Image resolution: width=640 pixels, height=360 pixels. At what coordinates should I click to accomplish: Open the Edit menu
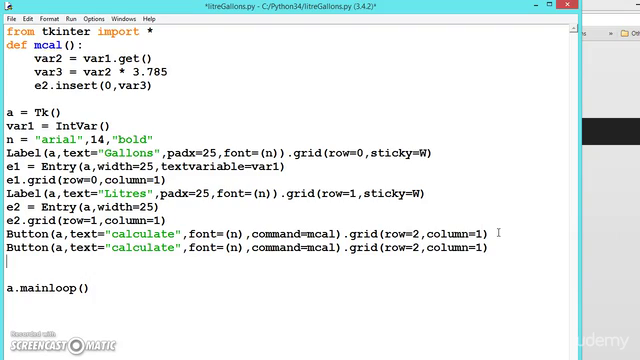click(28, 19)
